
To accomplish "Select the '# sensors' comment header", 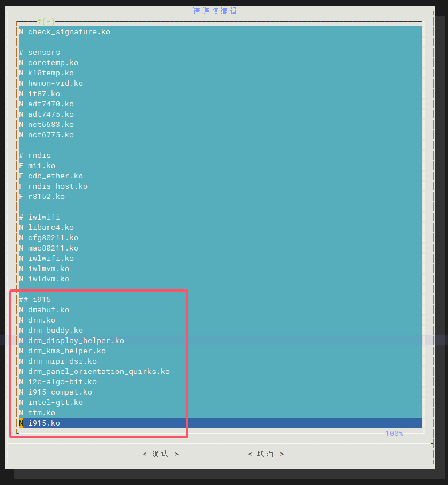I will click(39, 52).
